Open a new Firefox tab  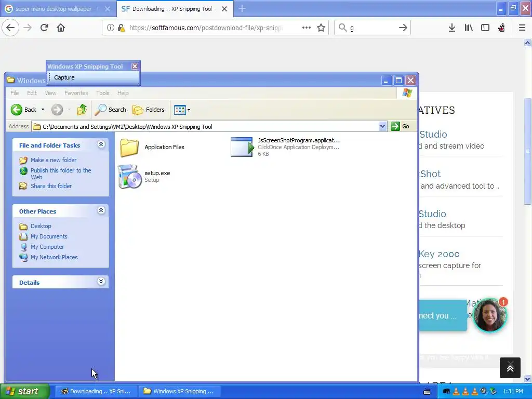[x=242, y=9]
